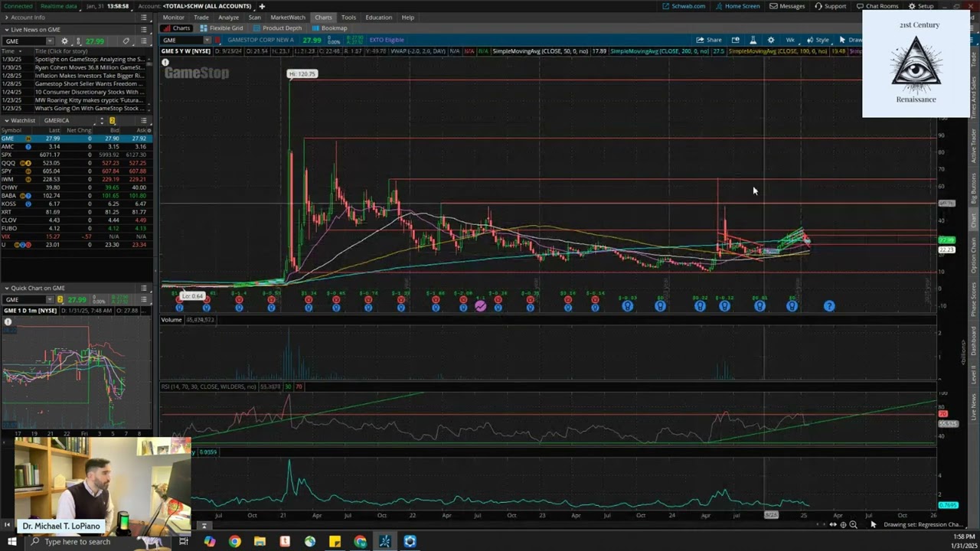Collapse the Quick Chart on GME gadget
The image size is (980, 551).
point(6,288)
